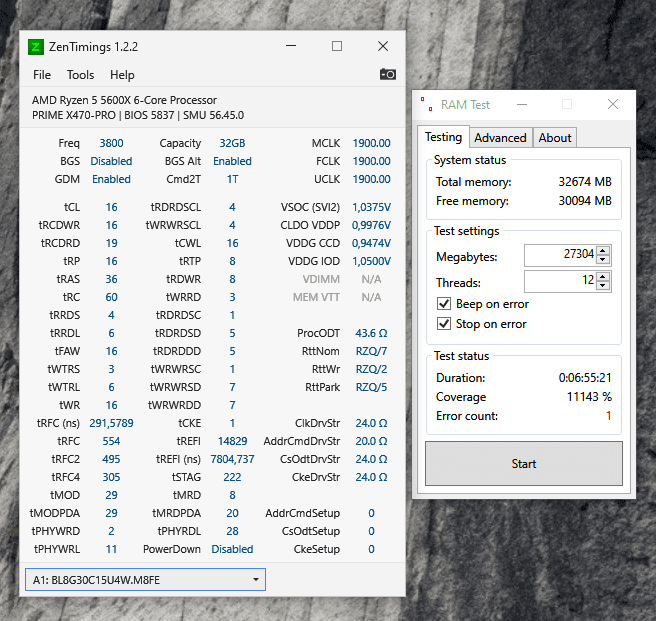Click the Cmd2T value 1T
Image resolution: width=656 pixels, height=621 pixels.
[232, 179]
